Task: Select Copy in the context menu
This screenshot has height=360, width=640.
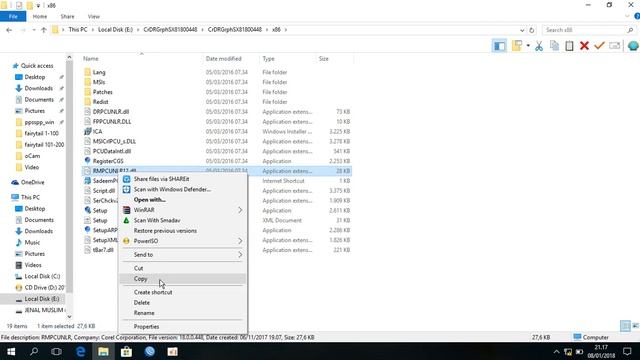Action: [182, 279]
